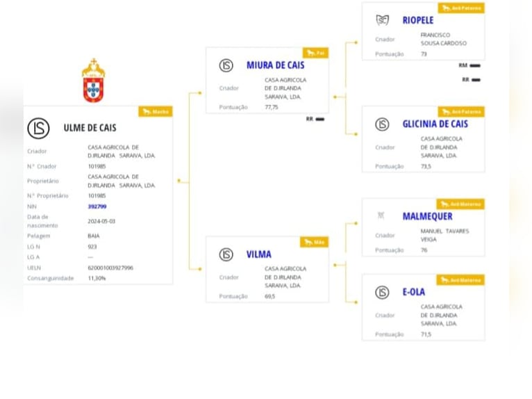Click the brand icon beside MALMEQUER

tap(381, 215)
